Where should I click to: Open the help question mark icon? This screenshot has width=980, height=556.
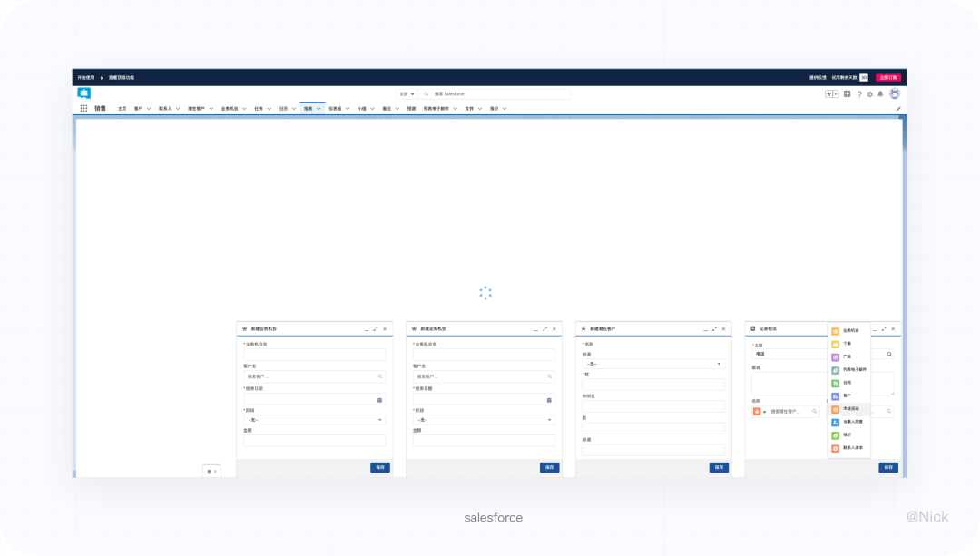point(859,94)
